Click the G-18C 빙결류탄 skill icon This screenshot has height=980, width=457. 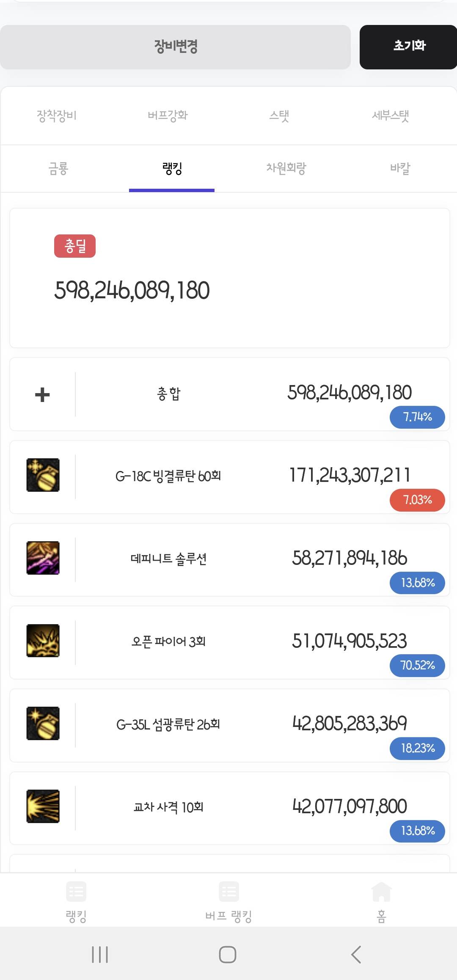43,475
